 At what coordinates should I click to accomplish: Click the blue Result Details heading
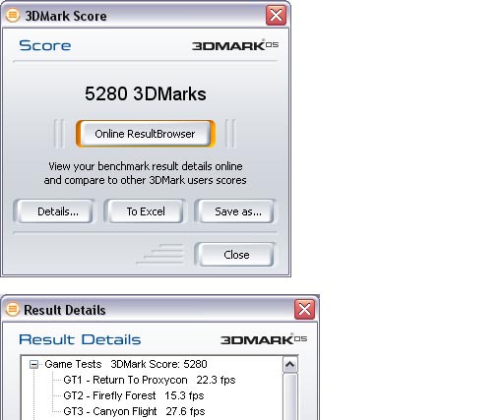[x=80, y=339]
